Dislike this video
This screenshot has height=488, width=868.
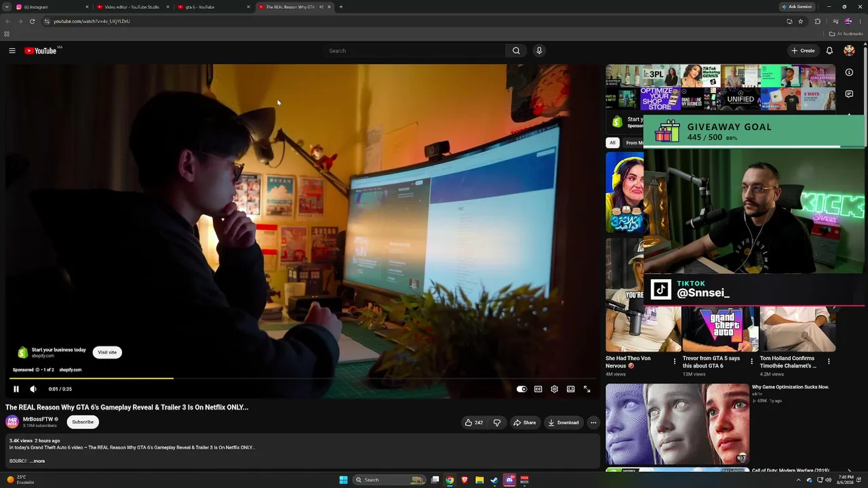(x=497, y=422)
